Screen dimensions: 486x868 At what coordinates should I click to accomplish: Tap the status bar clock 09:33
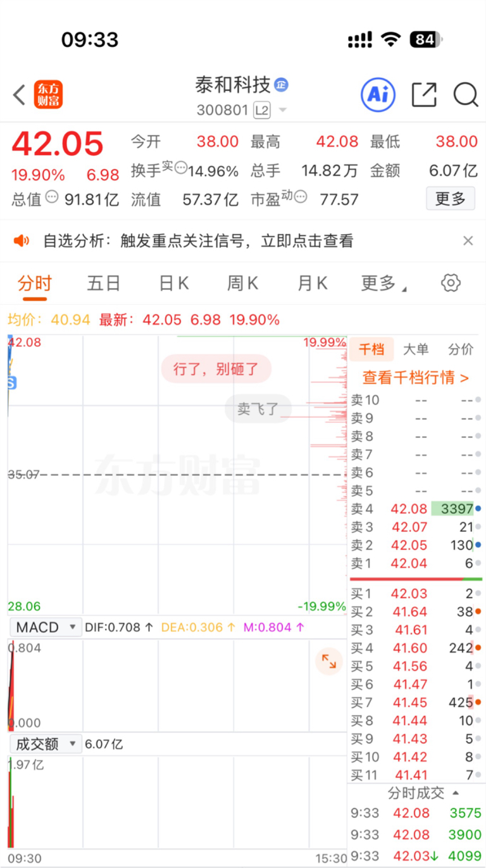point(90,40)
